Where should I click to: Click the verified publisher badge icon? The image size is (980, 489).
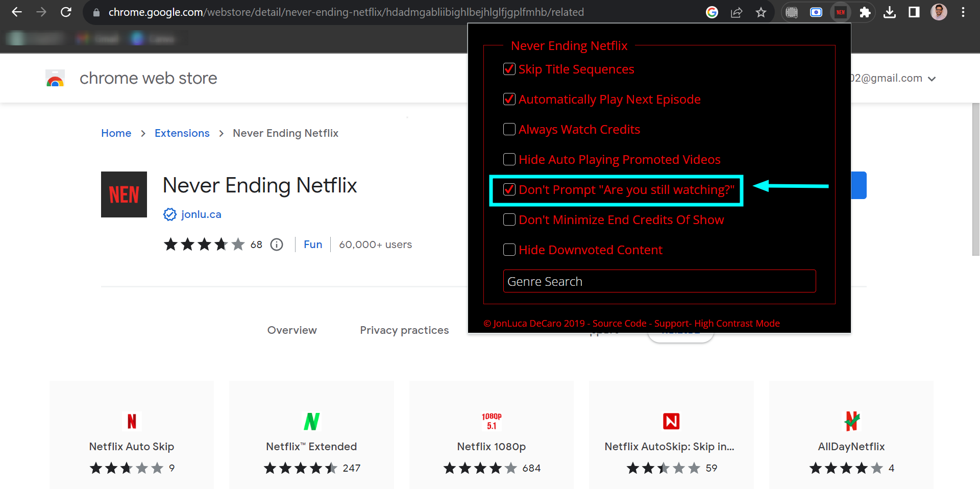[170, 214]
